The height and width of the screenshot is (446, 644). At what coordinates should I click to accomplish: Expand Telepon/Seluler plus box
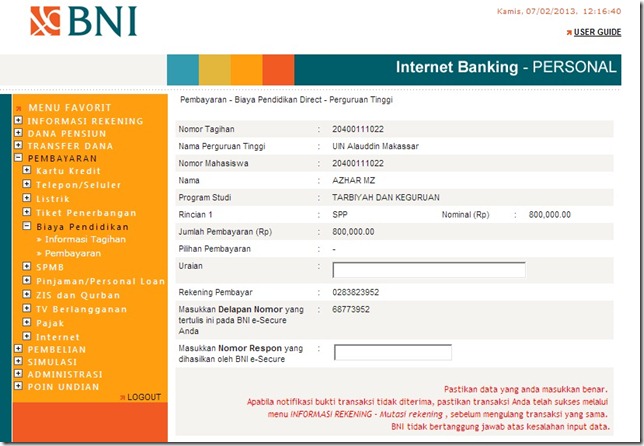coord(27,184)
